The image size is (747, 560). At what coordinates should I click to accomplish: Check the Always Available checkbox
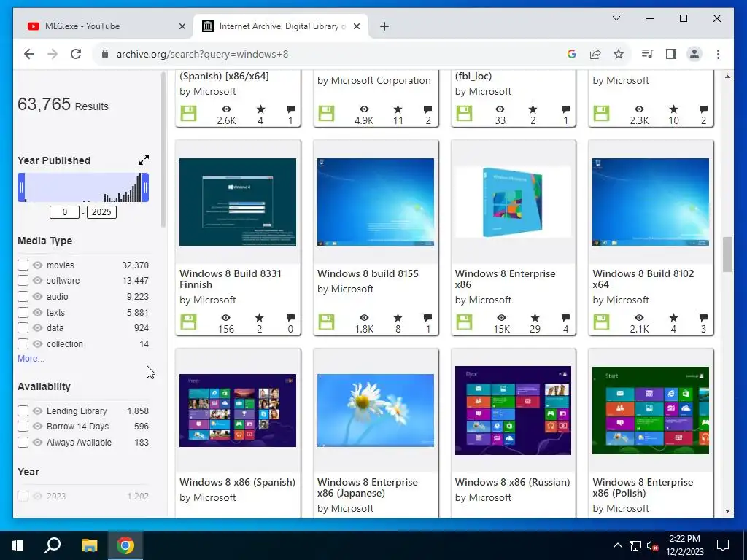coord(23,443)
